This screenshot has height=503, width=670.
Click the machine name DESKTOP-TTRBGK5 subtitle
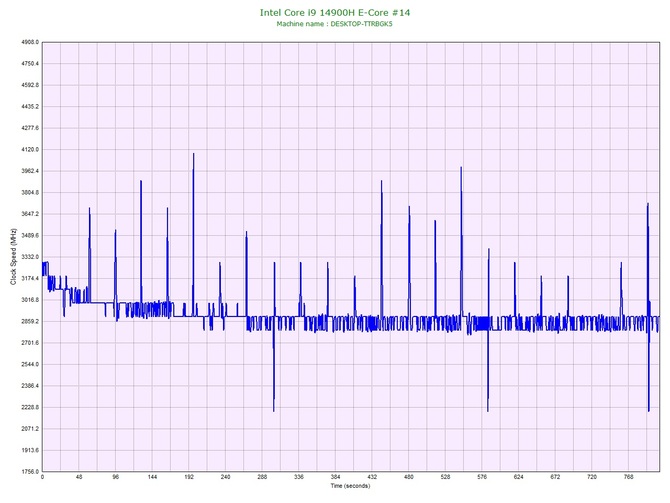(x=334, y=24)
